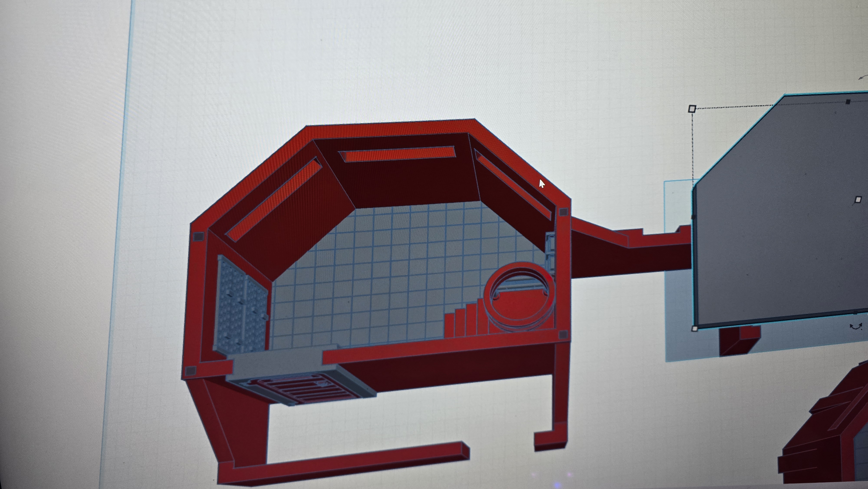This screenshot has height=489, width=868.
Task: Click the white height handle on gray panel face
Action: tap(858, 200)
